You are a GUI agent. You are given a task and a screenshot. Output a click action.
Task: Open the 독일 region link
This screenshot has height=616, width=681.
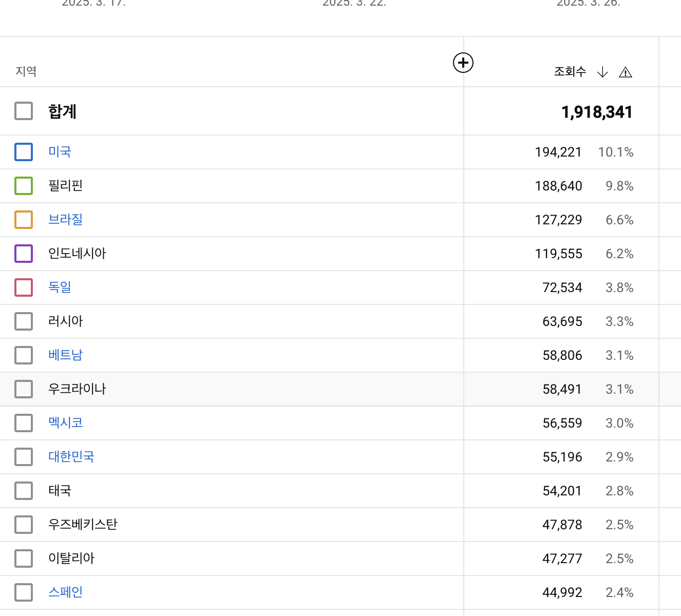coord(60,287)
